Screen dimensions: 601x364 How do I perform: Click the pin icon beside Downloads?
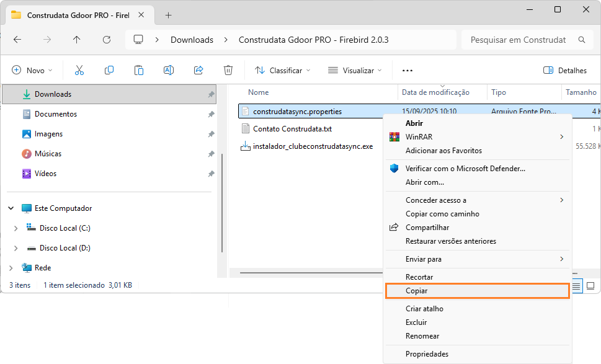click(211, 94)
